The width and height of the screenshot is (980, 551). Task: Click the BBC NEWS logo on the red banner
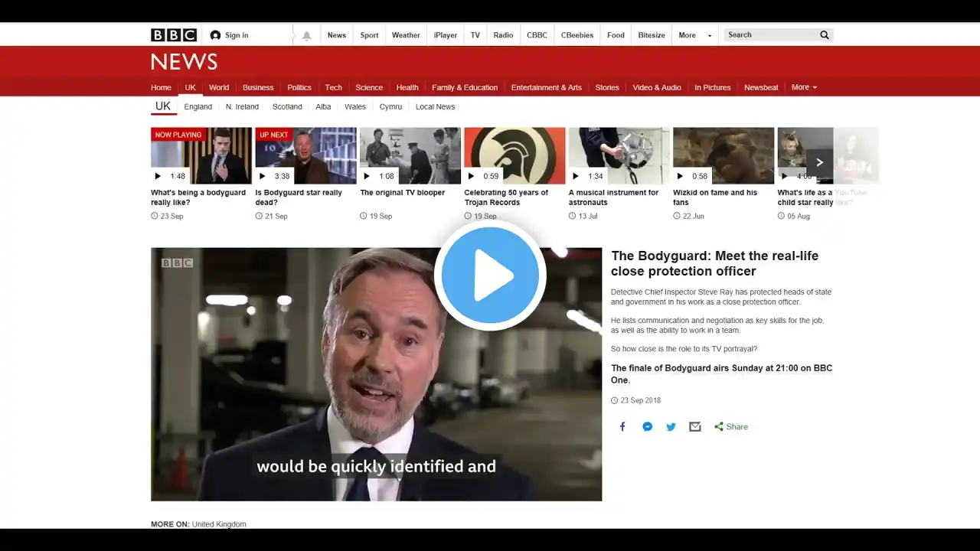(x=184, y=62)
